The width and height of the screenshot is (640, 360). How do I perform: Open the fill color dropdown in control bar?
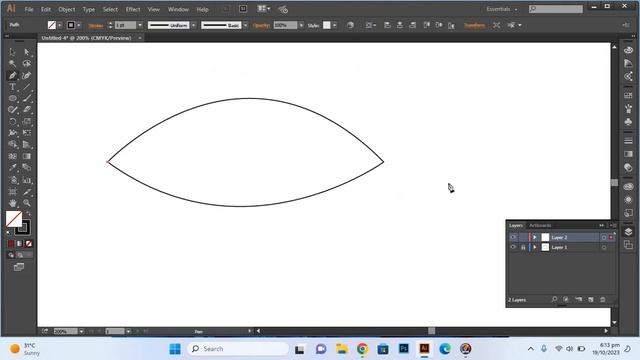coord(60,25)
